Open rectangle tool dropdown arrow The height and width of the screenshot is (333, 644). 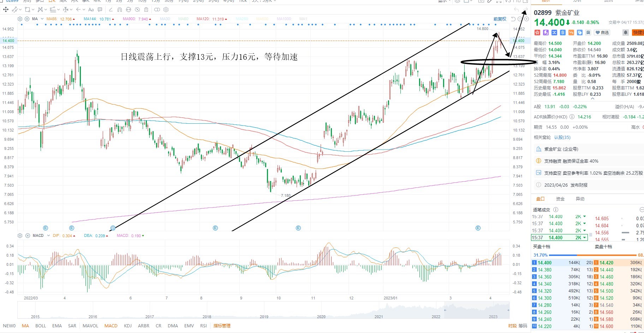tap(33, 10)
